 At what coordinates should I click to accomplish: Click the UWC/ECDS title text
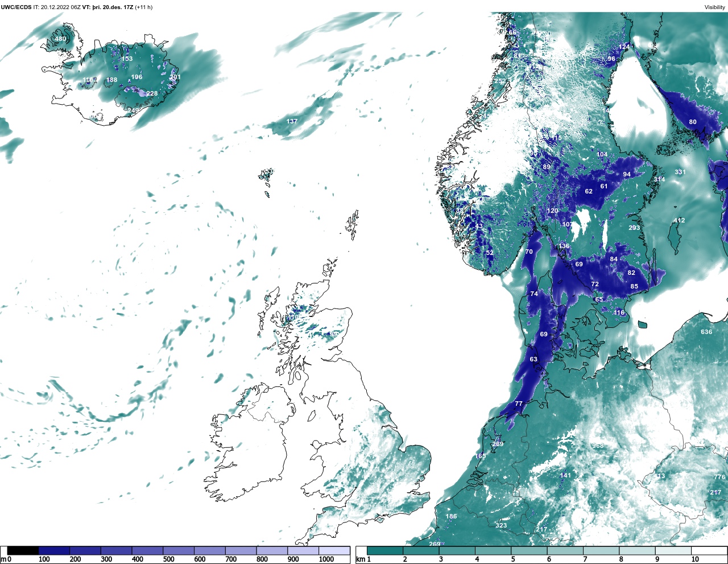pos(16,7)
